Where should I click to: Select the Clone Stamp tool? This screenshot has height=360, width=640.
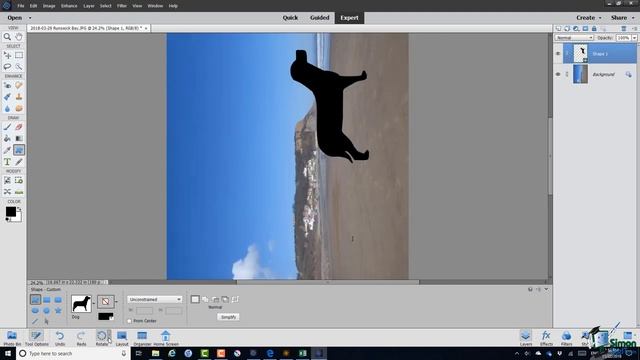[x=19, y=97]
